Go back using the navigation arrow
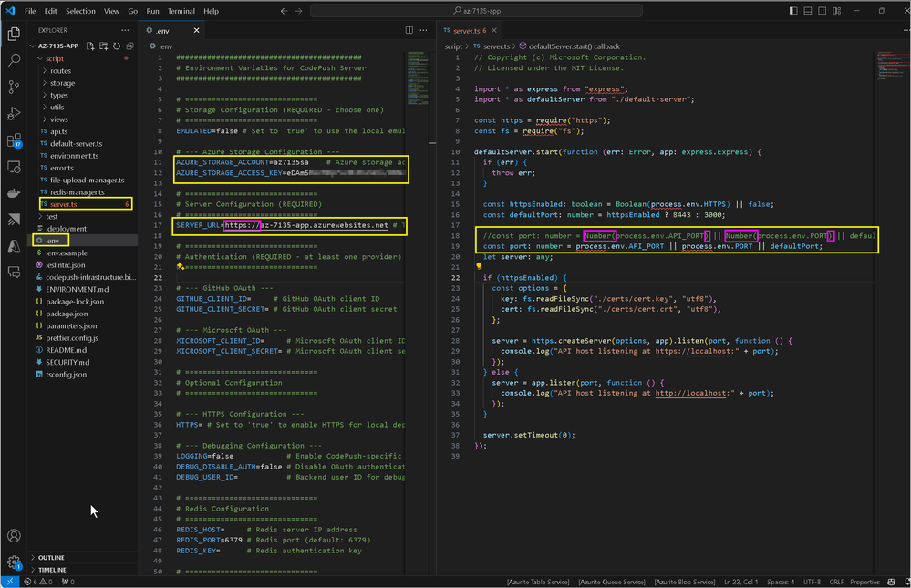This screenshot has height=588, width=911. coord(285,11)
